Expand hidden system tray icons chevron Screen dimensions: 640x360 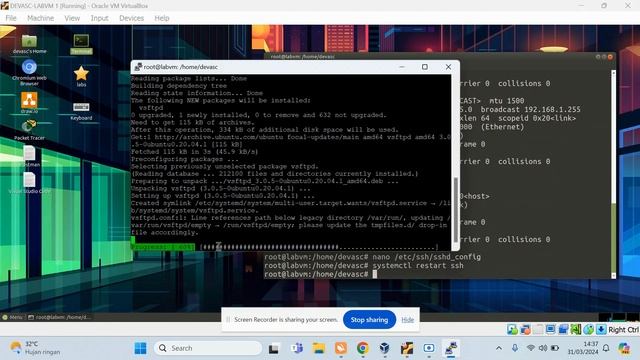(x=499, y=348)
